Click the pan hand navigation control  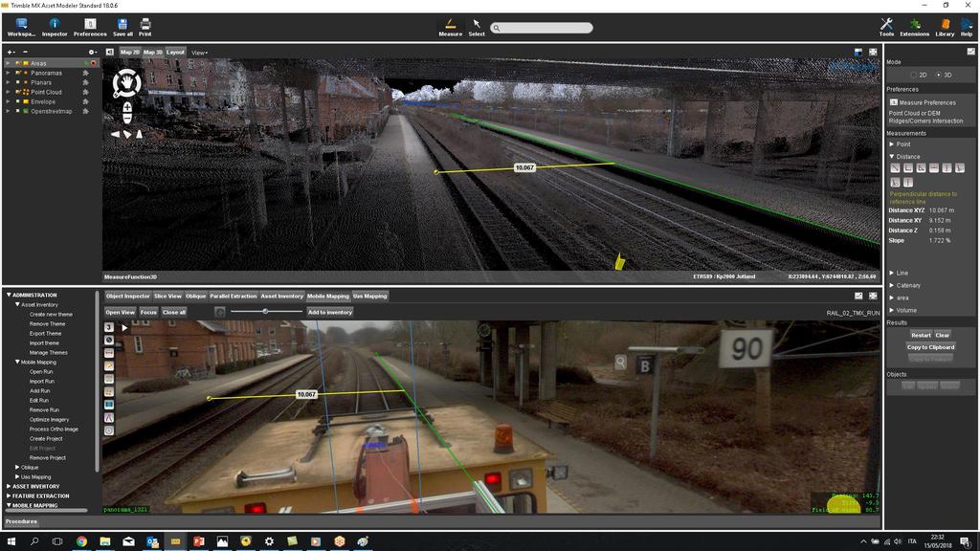tap(126, 82)
